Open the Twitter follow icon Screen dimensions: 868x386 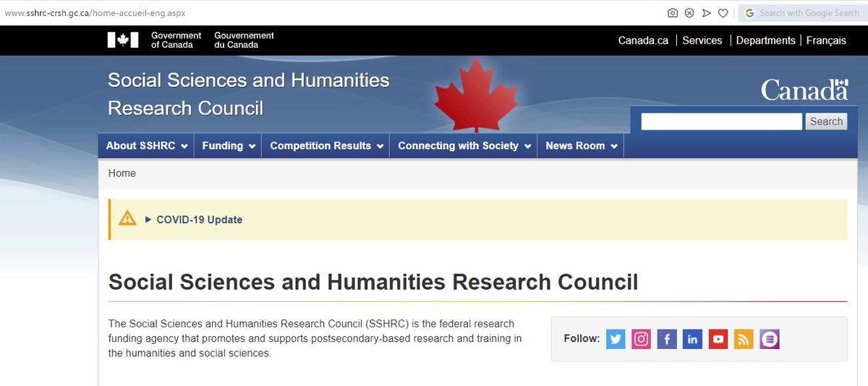point(616,339)
